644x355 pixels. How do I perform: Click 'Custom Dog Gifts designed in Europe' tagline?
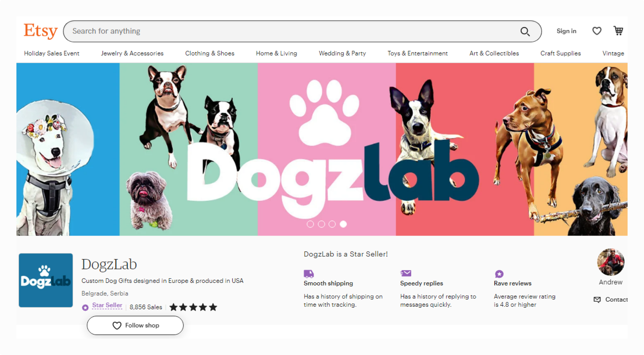click(162, 281)
